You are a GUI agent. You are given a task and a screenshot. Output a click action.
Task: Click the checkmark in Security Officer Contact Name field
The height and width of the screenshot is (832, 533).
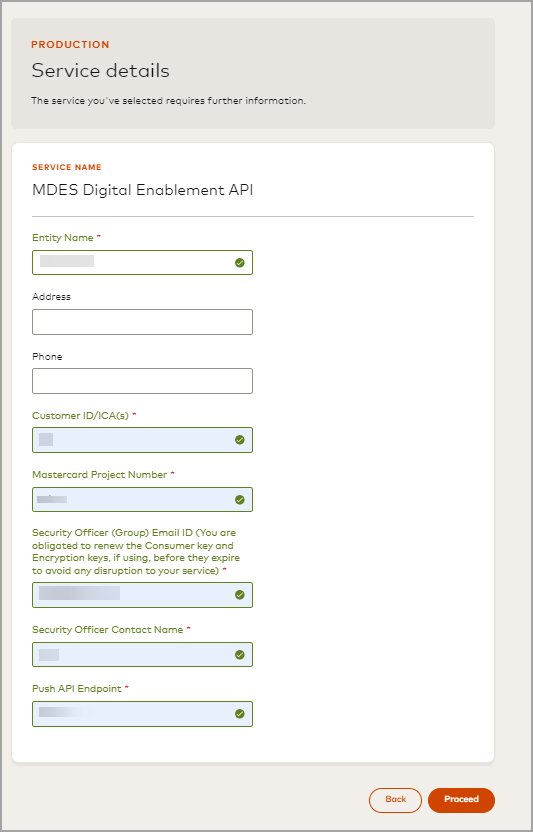coord(240,654)
